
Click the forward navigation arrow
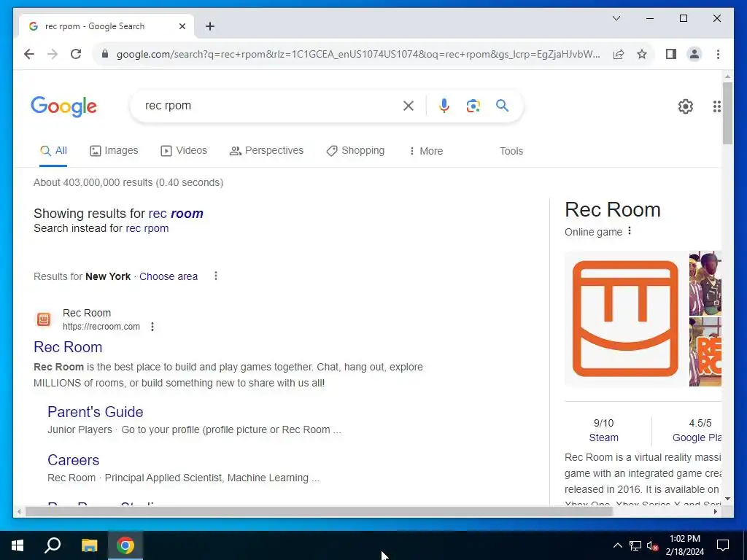pyautogui.click(x=53, y=54)
